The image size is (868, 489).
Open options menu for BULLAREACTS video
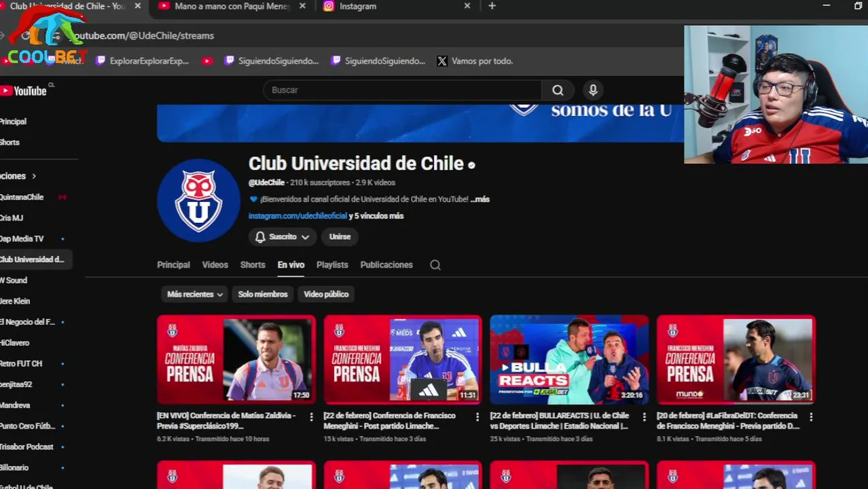645,416
